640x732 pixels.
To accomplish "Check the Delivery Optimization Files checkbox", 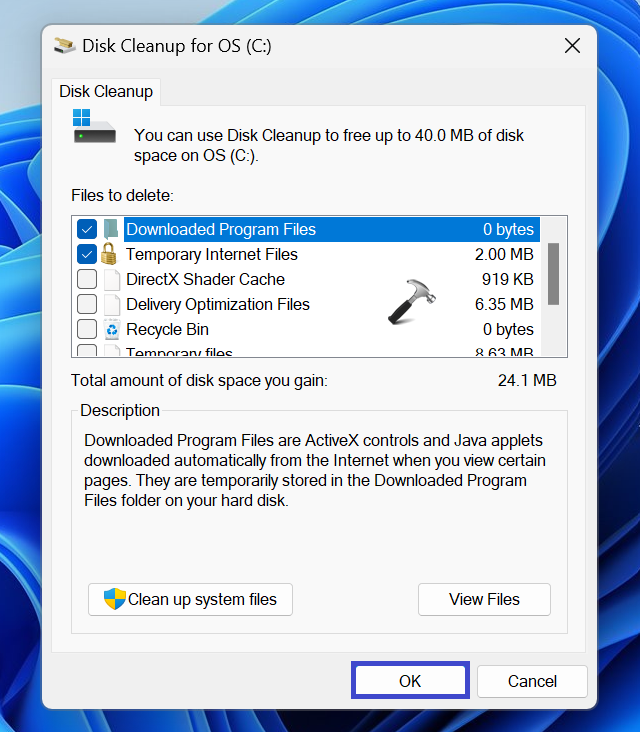I will click(x=87, y=304).
